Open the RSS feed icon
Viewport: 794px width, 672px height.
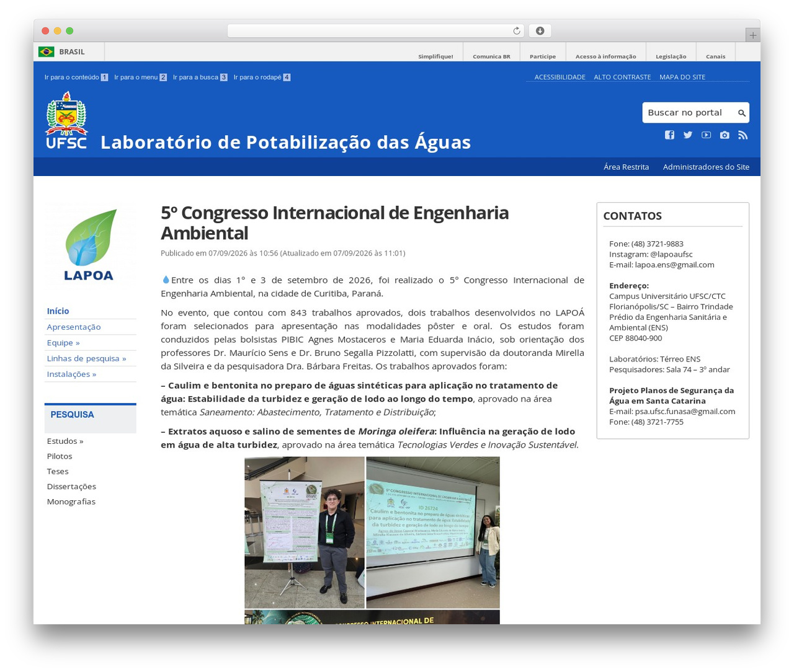(x=743, y=135)
